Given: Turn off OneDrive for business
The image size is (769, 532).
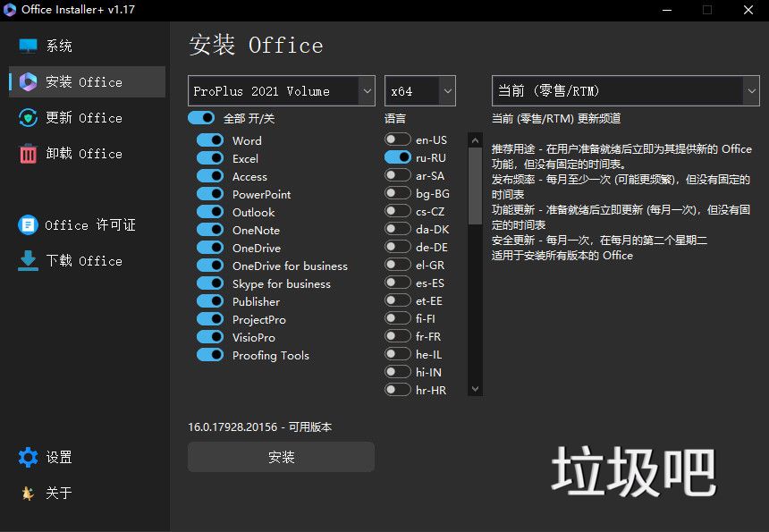Looking at the screenshot, I should coord(208,266).
